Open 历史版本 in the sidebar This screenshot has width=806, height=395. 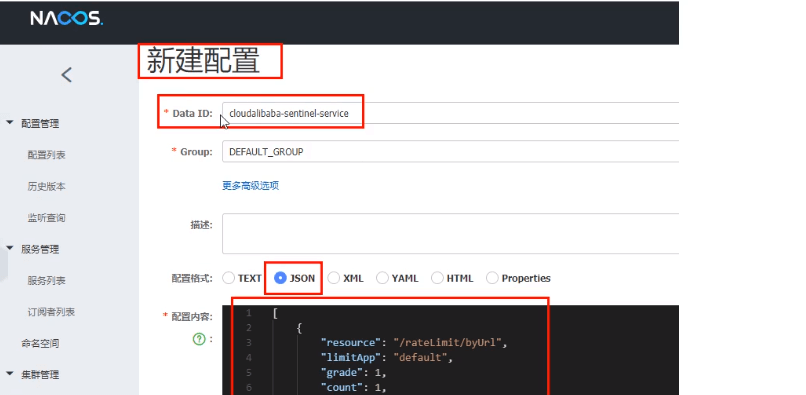pyautogui.click(x=46, y=186)
